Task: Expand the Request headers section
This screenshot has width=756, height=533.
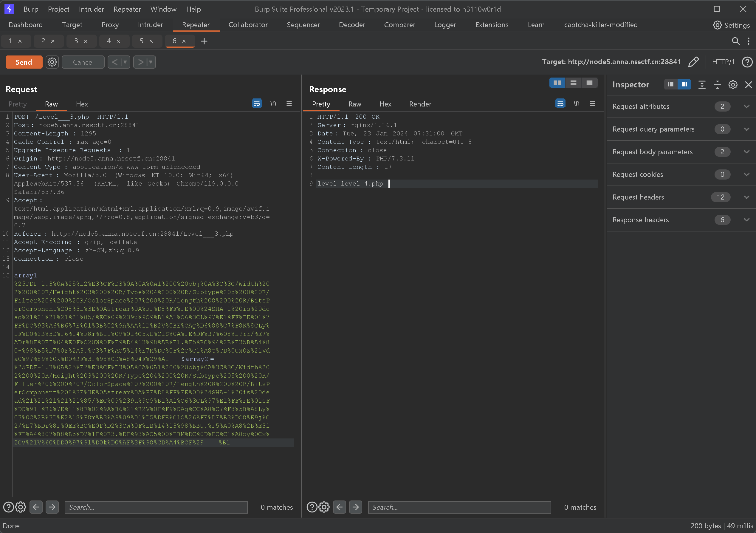Action: pos(746,197)
